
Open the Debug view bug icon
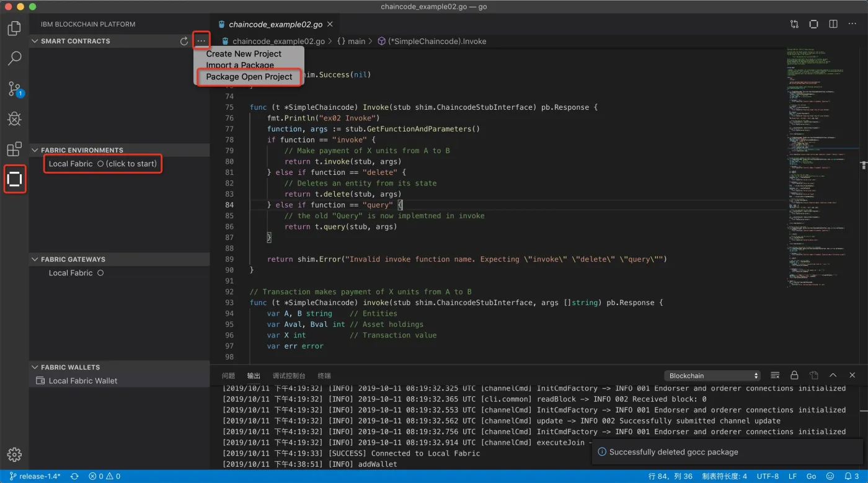pyautogui.click(x=14, y=119)
